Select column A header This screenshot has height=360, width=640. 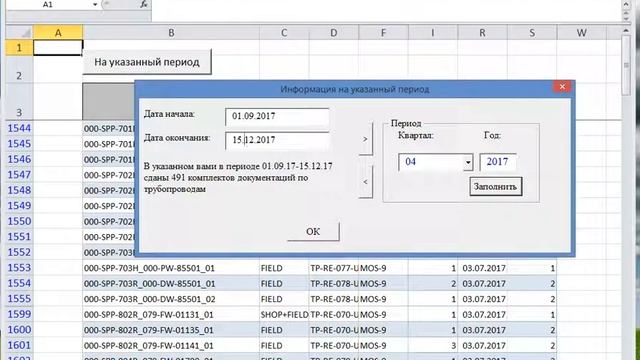click(58, 33)
